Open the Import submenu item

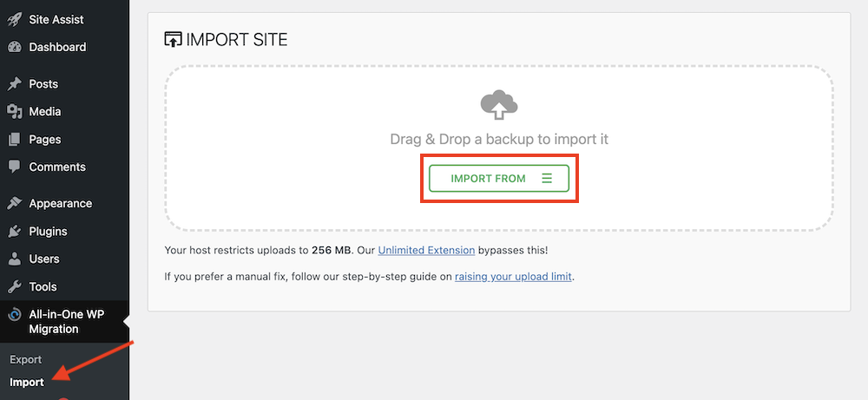coord(27,382)
